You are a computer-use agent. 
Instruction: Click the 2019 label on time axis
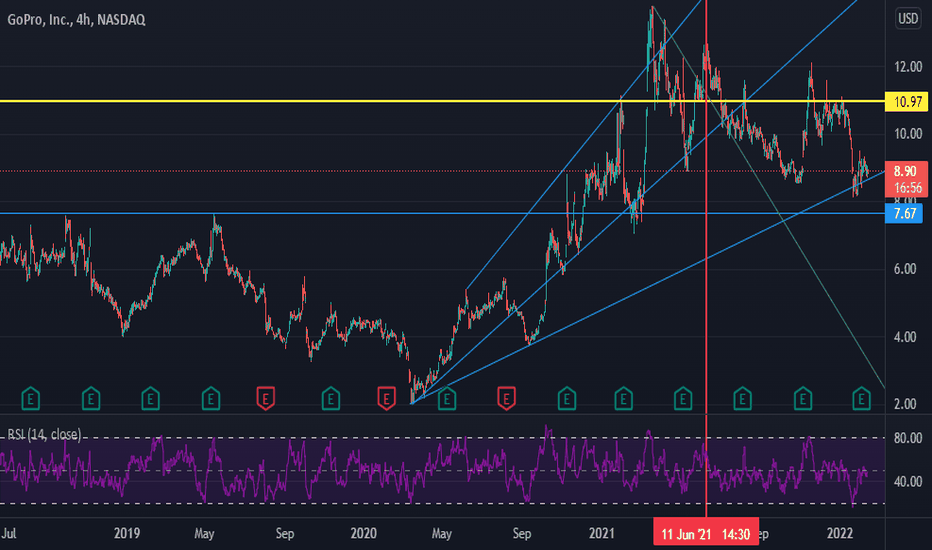[127, 533]
